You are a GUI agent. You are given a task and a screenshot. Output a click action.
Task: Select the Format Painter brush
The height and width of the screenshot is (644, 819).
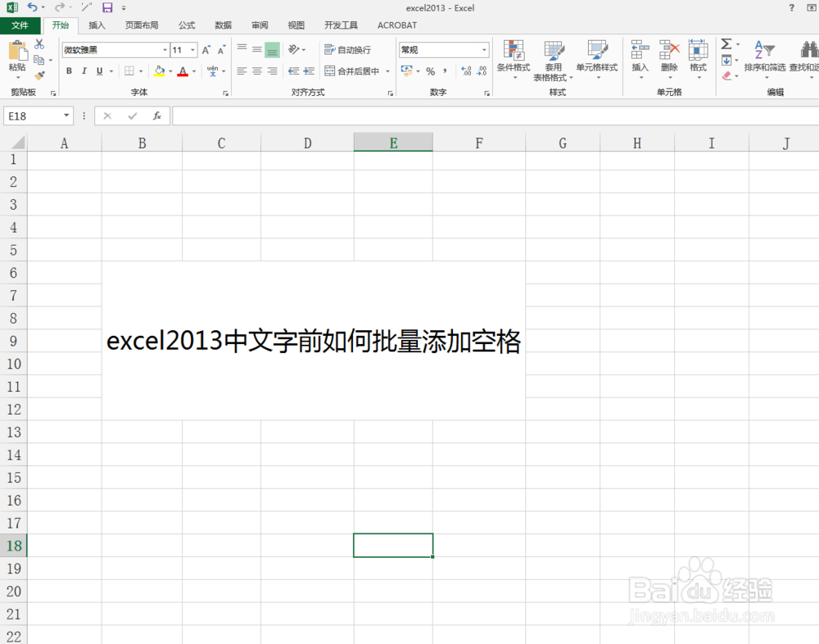click(x=39, y=75)
